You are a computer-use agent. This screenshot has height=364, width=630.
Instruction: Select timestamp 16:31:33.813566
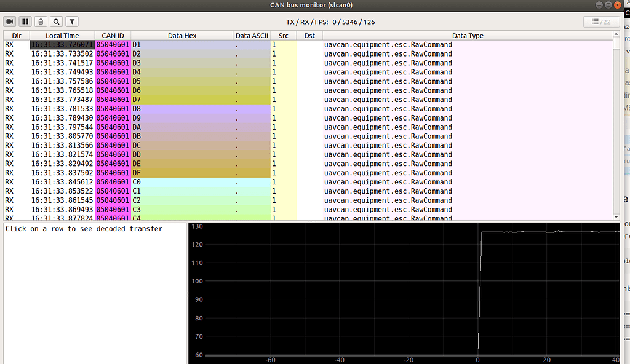click(62, 146)
